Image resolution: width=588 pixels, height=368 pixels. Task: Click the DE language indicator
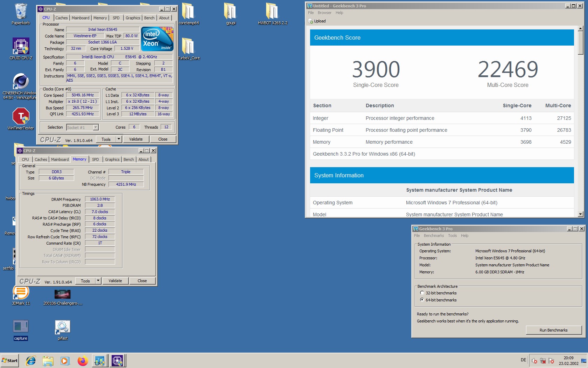[523, 360]
